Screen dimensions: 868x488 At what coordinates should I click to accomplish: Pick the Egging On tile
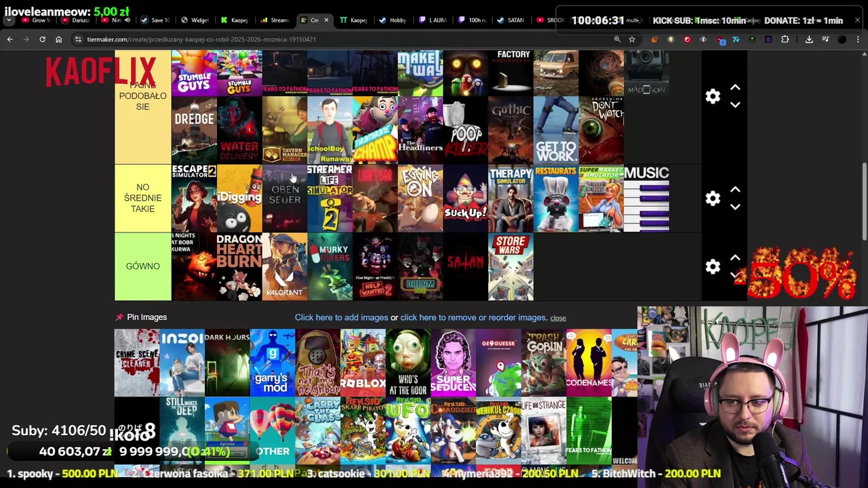[420, 198]
